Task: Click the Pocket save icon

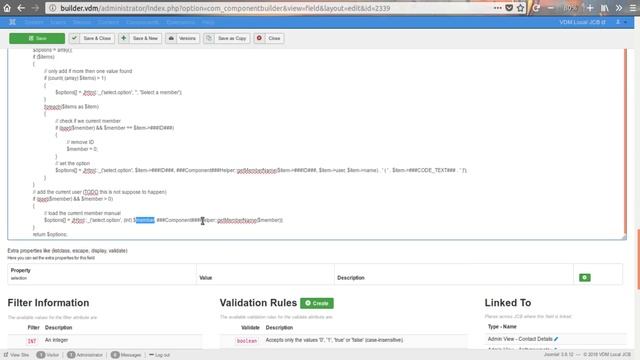Action: 509,8
